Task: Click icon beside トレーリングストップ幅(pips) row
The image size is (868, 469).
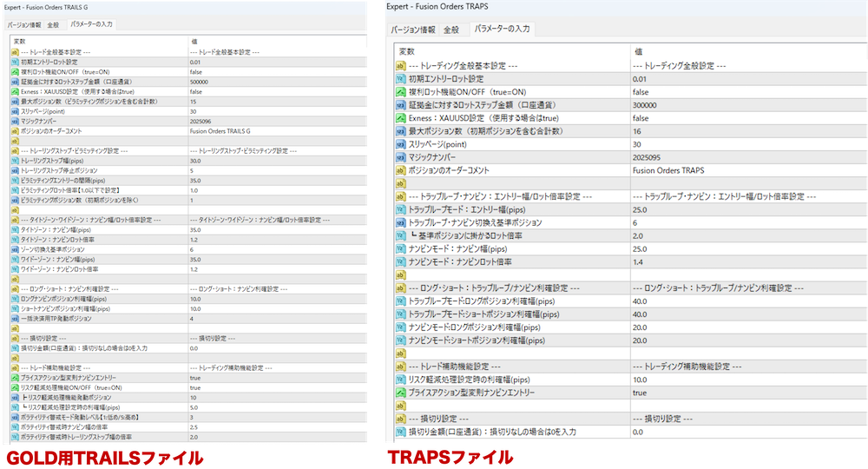Action: 15,161
